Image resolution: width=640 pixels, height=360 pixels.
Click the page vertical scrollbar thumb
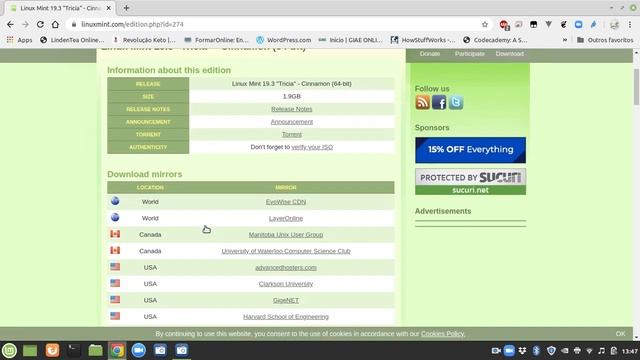636,87
